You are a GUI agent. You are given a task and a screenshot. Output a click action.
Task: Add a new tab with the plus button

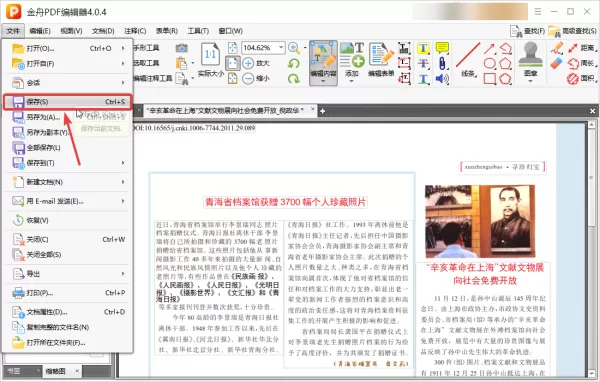323,111
